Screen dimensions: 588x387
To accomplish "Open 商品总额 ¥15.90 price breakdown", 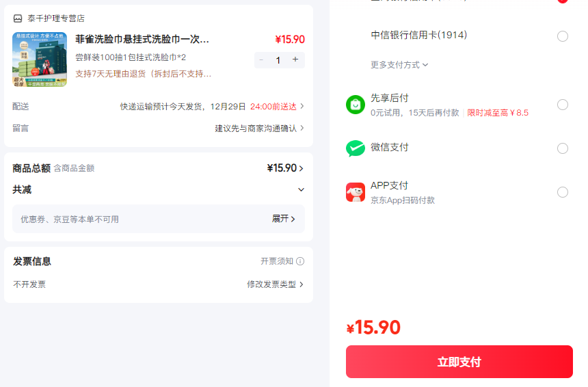I will point(286,168).
